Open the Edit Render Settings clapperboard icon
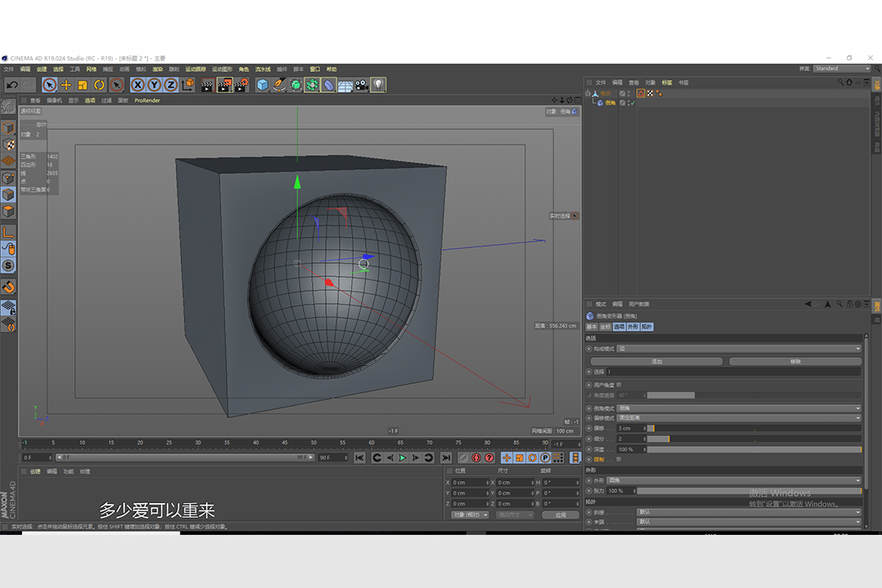Screen dimensions: 882x588 click(x=242, y=85)
